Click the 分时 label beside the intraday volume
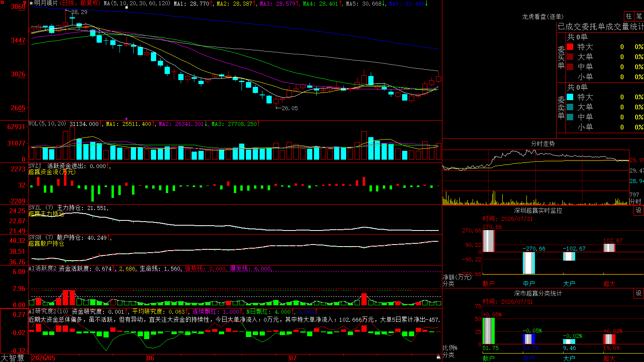This screenshot has width=644, height=362. coord(636,202)
